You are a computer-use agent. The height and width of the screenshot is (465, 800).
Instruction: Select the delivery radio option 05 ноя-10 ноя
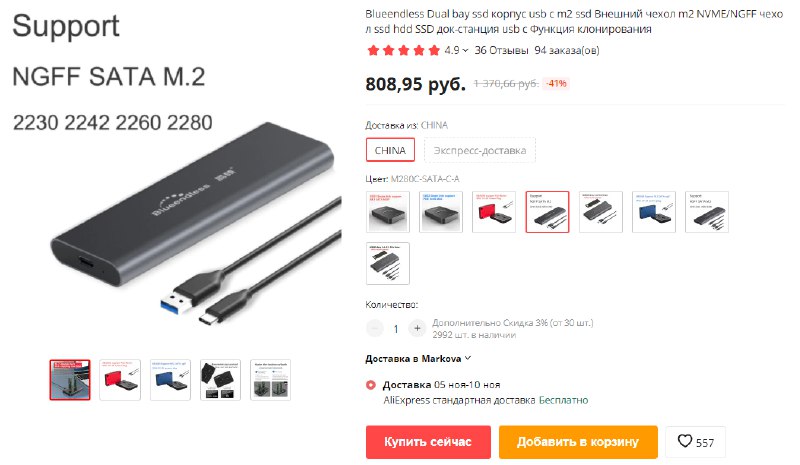coord(371,385)
